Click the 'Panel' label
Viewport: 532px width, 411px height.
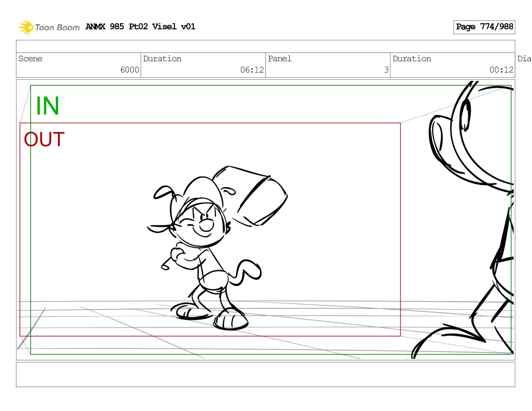(x=280, y=59)
